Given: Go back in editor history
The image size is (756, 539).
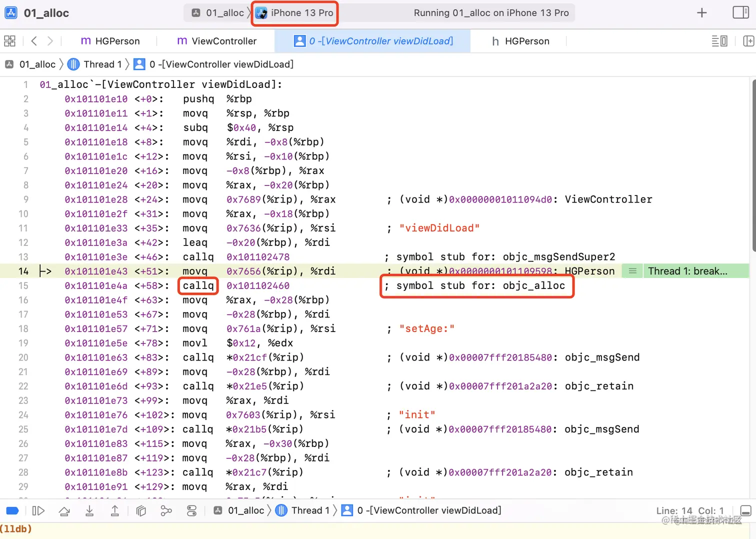Looking at the screenshot, I should point(34,41).
